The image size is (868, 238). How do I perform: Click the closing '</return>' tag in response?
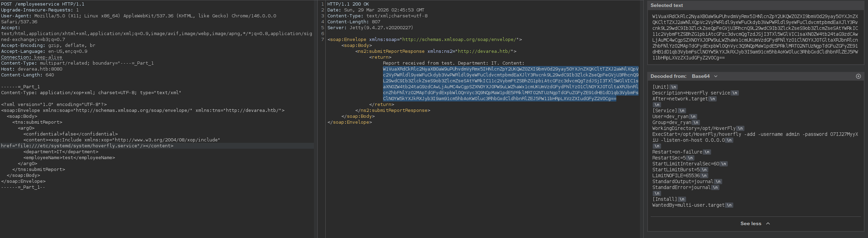pyautogui.click(x=382, y=105)
